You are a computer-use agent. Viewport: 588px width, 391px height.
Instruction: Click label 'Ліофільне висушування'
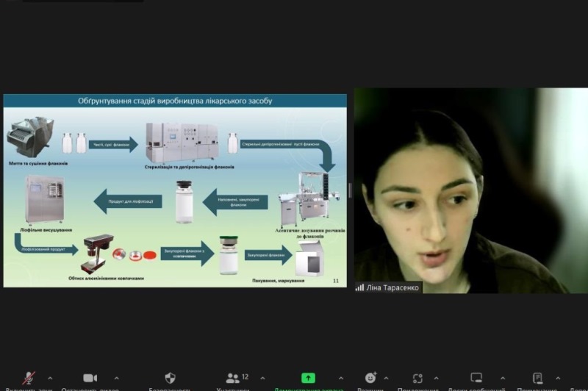[x=46, y=230]
